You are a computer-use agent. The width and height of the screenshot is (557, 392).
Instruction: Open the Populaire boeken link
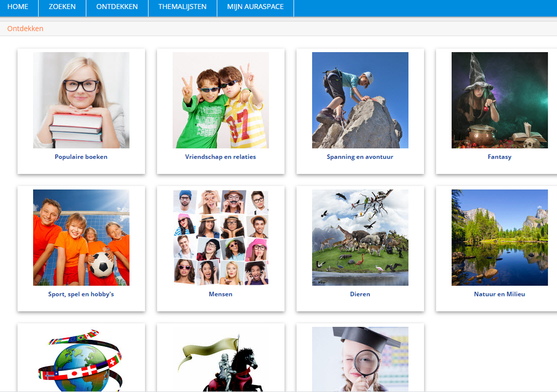coord(81,157)
